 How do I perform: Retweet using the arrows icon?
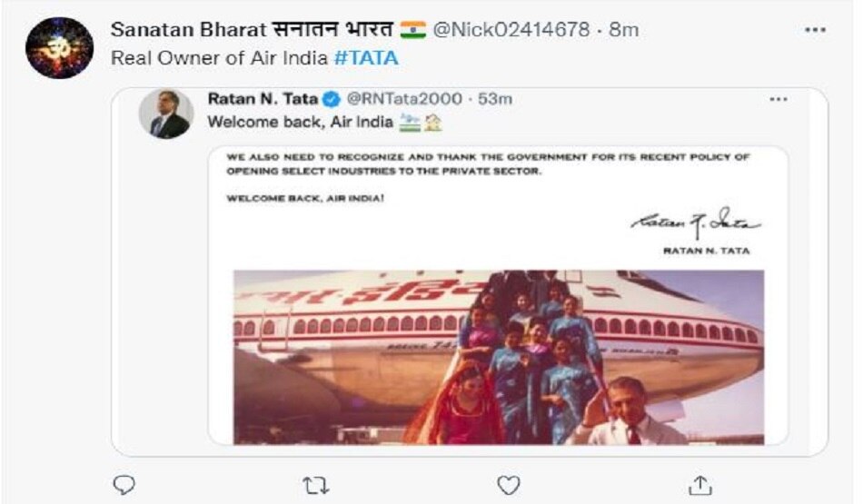315,485
